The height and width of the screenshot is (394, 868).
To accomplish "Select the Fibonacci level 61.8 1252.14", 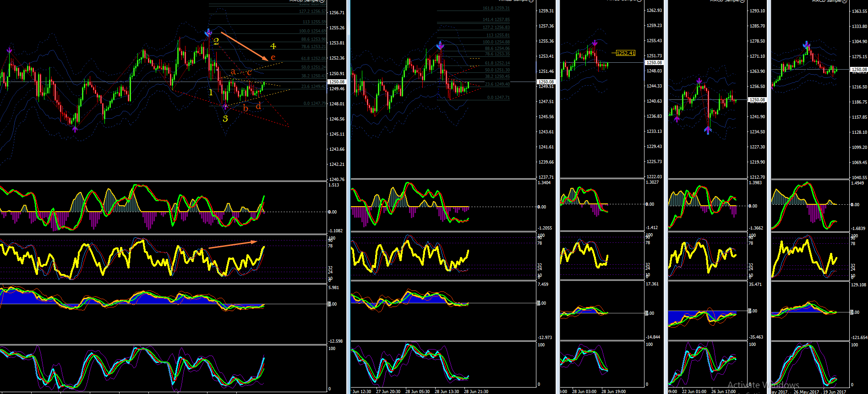I will (x=497, y=63).
